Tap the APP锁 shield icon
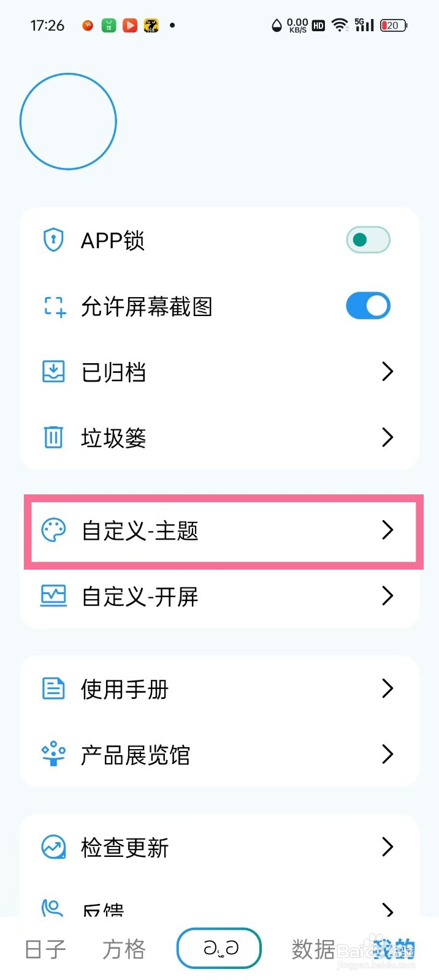 pos(53,239)
